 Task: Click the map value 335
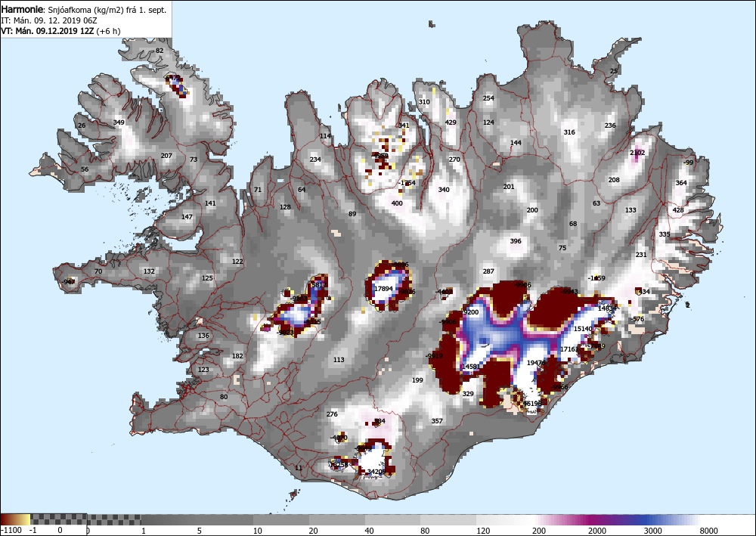point(665,234)
